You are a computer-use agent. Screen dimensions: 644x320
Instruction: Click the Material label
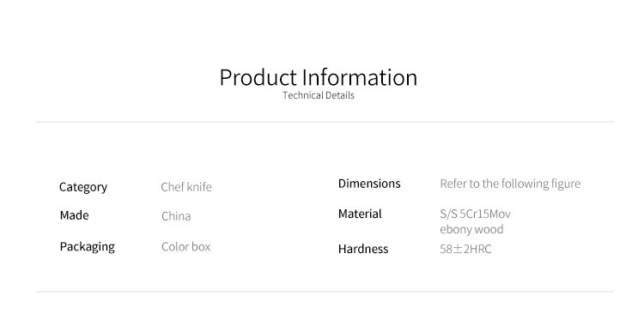coord(360,214)
